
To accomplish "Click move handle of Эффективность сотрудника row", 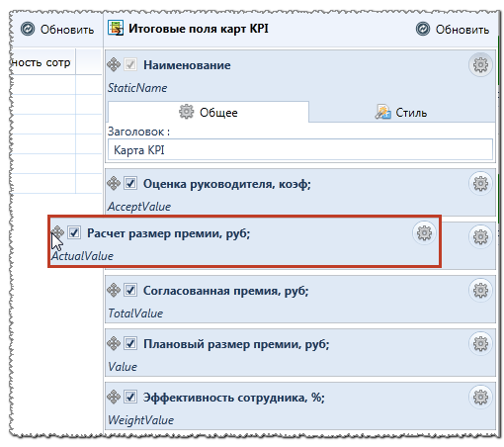I will pyautogui.click(x=114, y=397).
